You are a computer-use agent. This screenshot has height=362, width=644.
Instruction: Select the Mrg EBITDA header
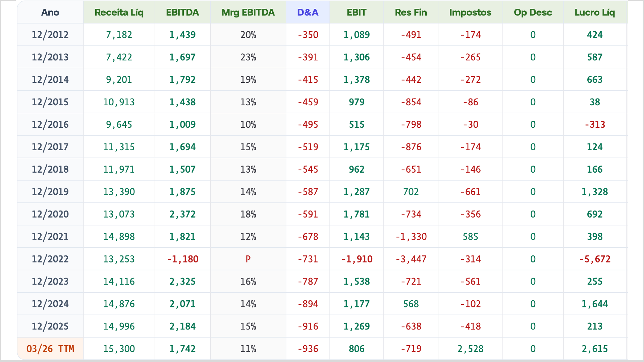tap(248, 12)
